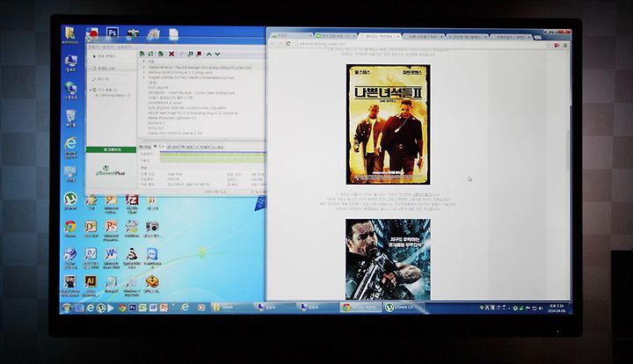Open the yellow folder at desktop top-left

(70, 34)
